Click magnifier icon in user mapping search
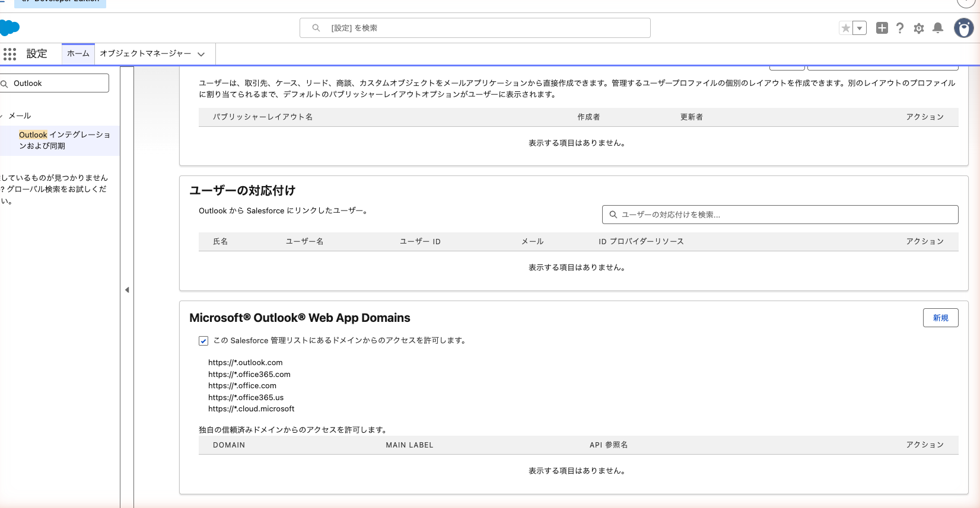The width and height of the screenshot is (980, 508). point(613,215)
